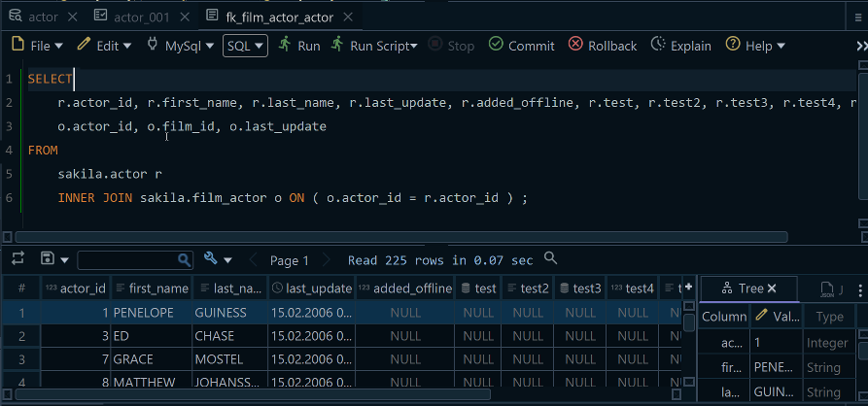
Task: Select the GUINESS cell
Action: point(229,313)
